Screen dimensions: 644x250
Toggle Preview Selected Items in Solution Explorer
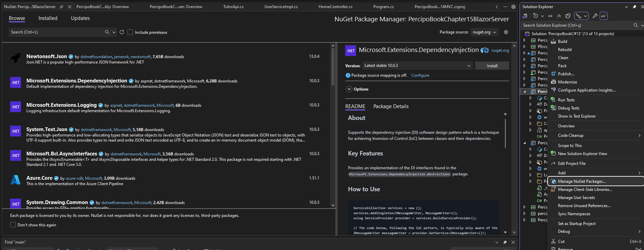(604, 16)
